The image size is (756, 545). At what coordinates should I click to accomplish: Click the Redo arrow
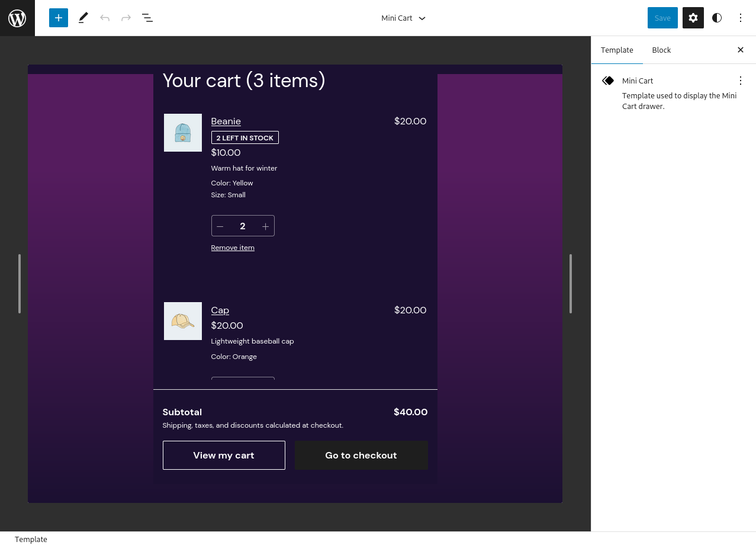[x=126, y=18]
